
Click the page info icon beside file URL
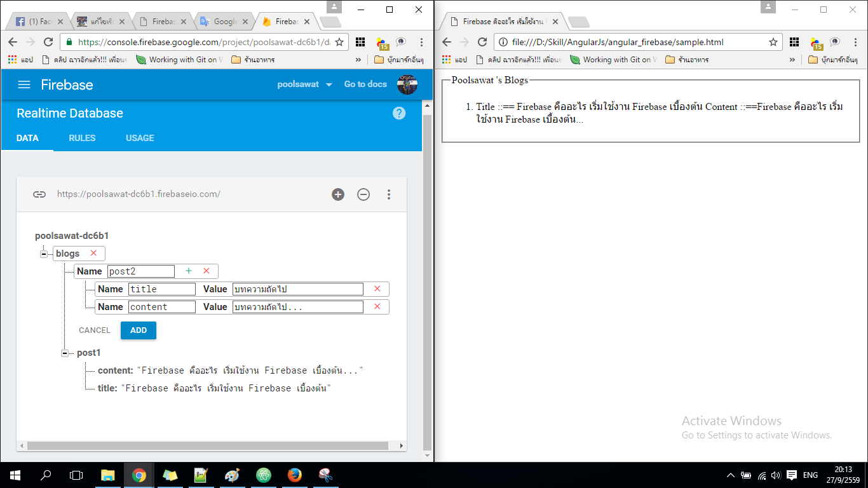pyautogui.click(x=503, y=42)
